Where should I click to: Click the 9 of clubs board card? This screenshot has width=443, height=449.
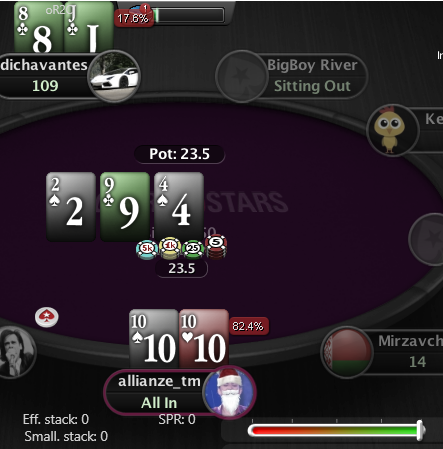125,207
